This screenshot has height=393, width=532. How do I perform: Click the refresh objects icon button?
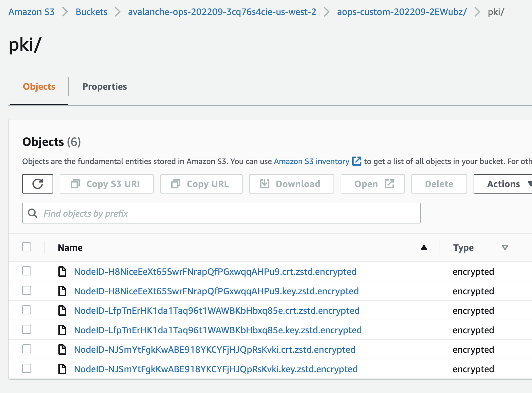[x=38, y=184]
